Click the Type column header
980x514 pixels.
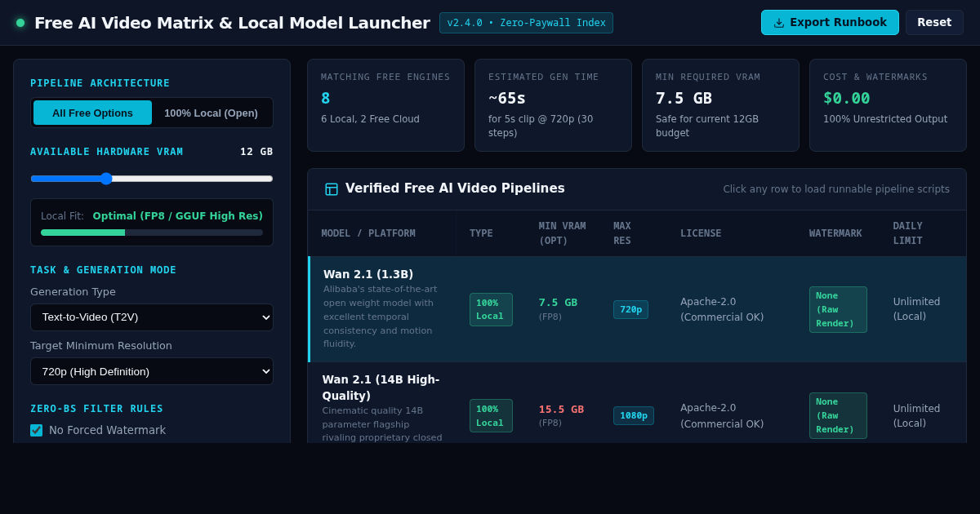(481, 233)
